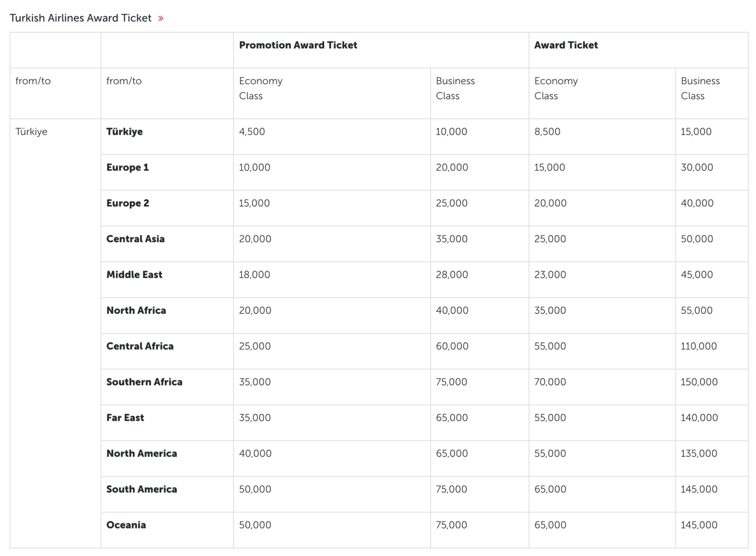
Task: Click the Award Ticket column header
Action: point(565,45)
